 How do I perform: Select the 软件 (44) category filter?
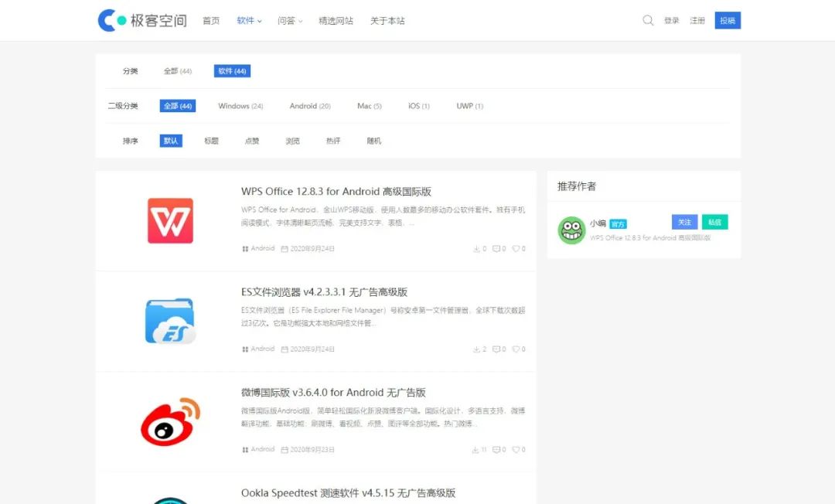point(232,71)
